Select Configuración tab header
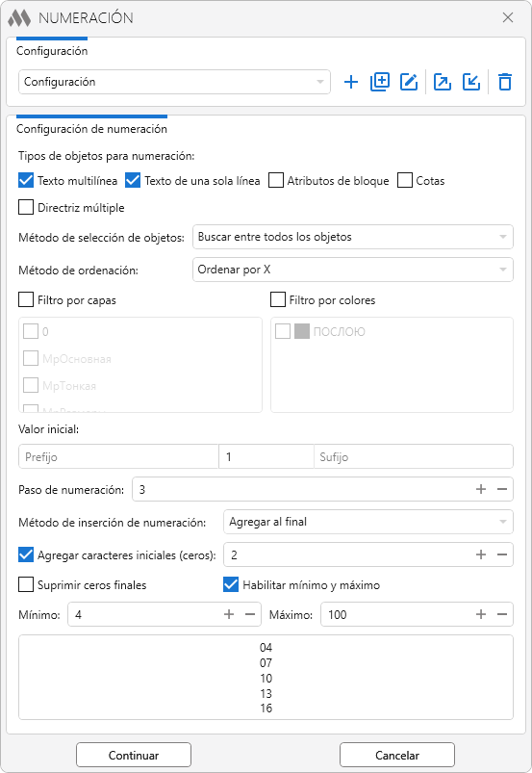This screenshot has height=773, width=532. pos(52,51)
